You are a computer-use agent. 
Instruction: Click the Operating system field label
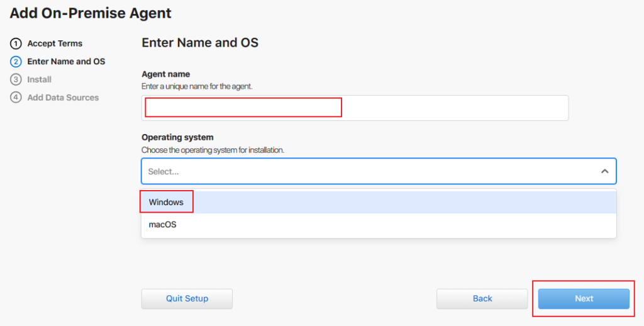pos(177,137)
